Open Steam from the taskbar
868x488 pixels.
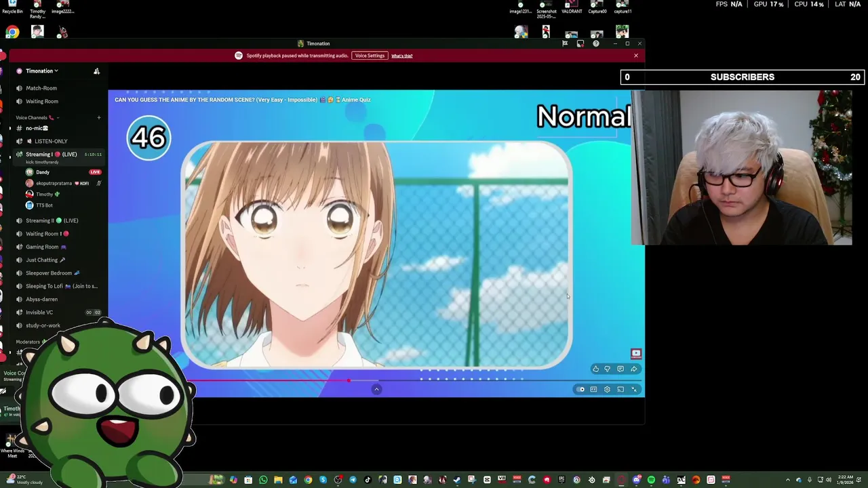pos(456,480)
